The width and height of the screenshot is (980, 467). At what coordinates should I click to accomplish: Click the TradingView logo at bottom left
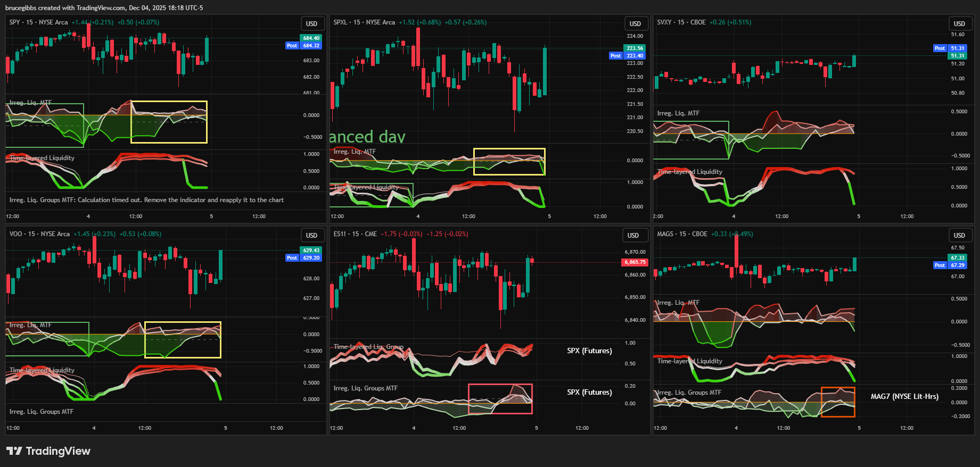48,451
